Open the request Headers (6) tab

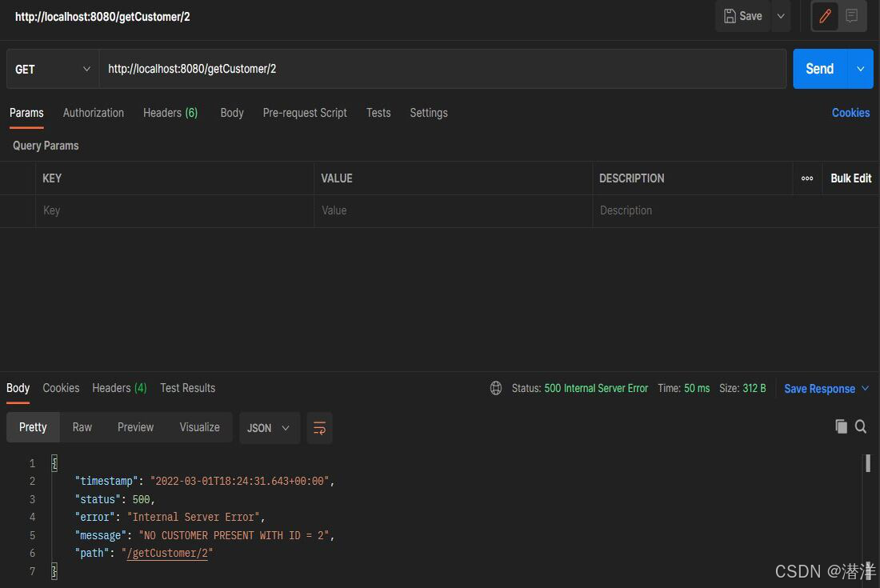tap(170, 113)
